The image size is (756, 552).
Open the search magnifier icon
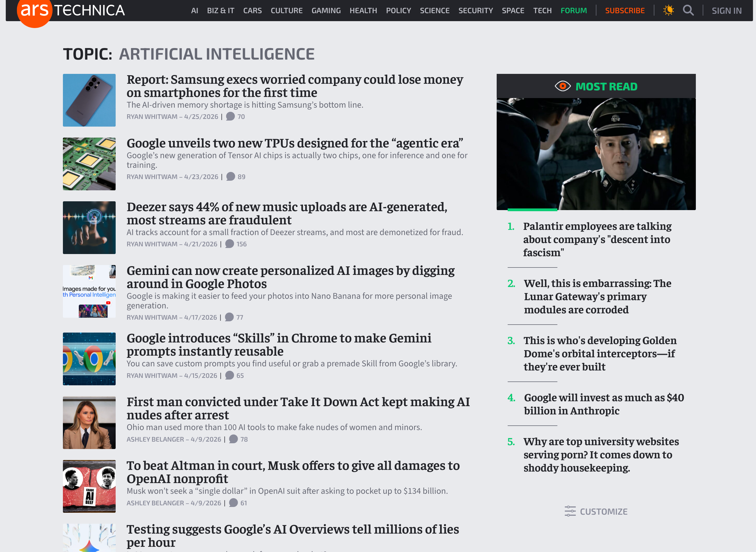click(x=688, y=10)
